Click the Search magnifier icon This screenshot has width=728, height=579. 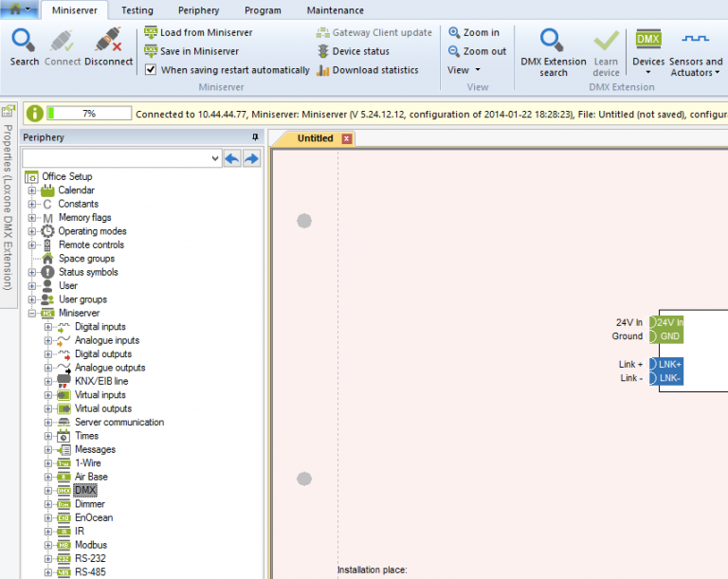[24, 42]
